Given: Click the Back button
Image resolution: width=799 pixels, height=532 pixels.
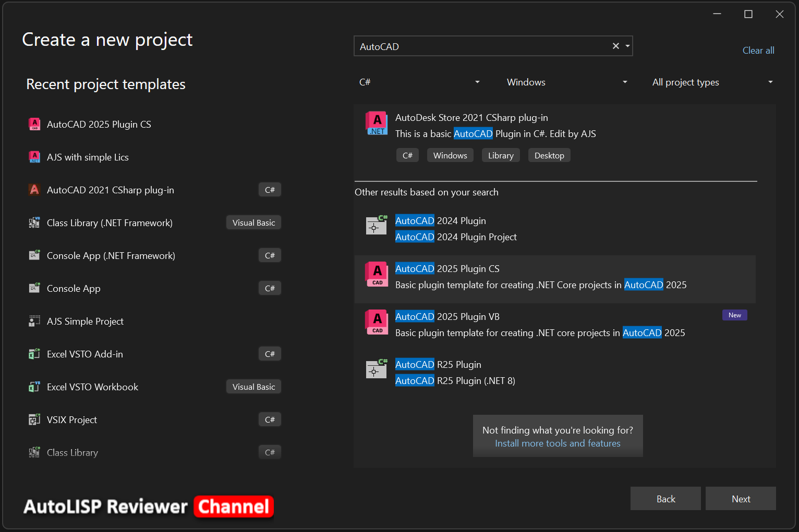Looking at the screenshot, I should coord(665,499).
